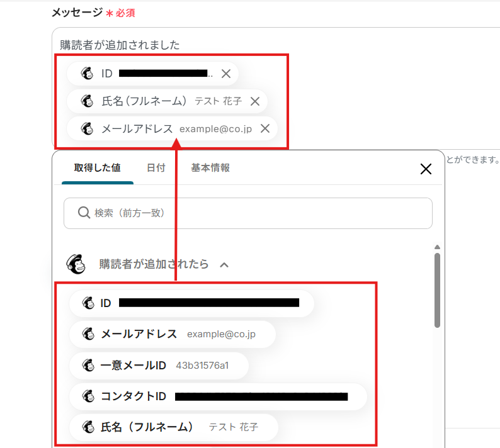Viewport: 500px width, 448px height.
Task: Collapse the 購読者が追加されたら section chevron
Action: pos(224,265)
